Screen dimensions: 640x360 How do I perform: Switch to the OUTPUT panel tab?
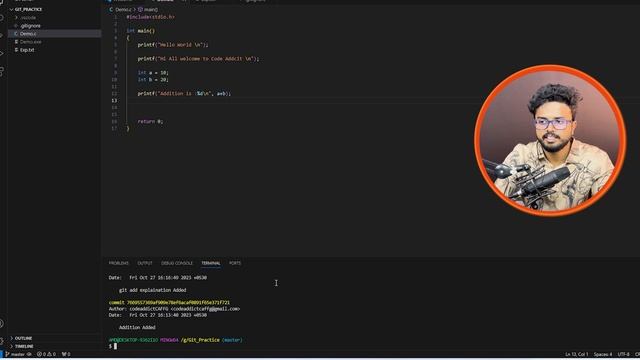tap(144, 263)
